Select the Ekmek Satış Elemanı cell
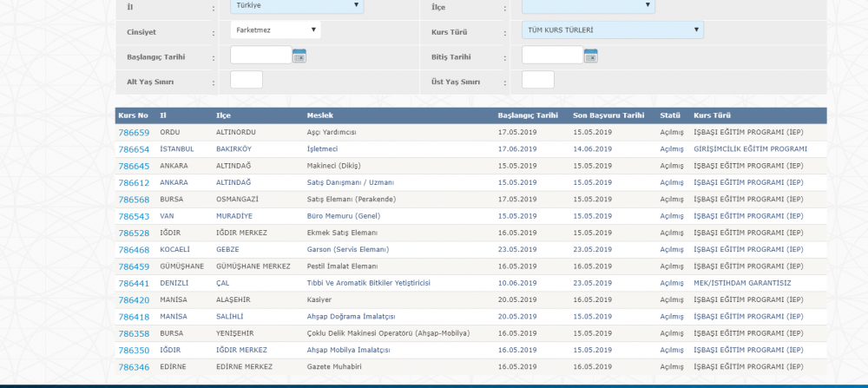Image resolution: width=868 pixels, height=388 pixels. [343, 233]
